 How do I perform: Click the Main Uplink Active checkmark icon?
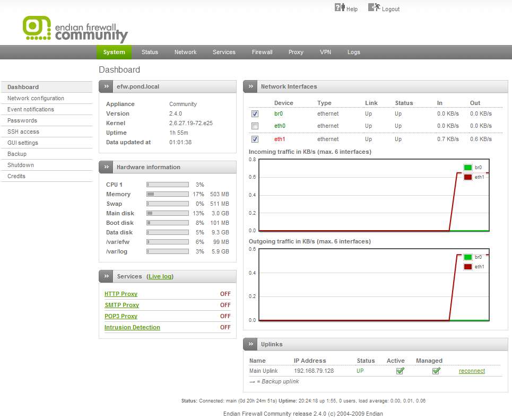(400, 371)
